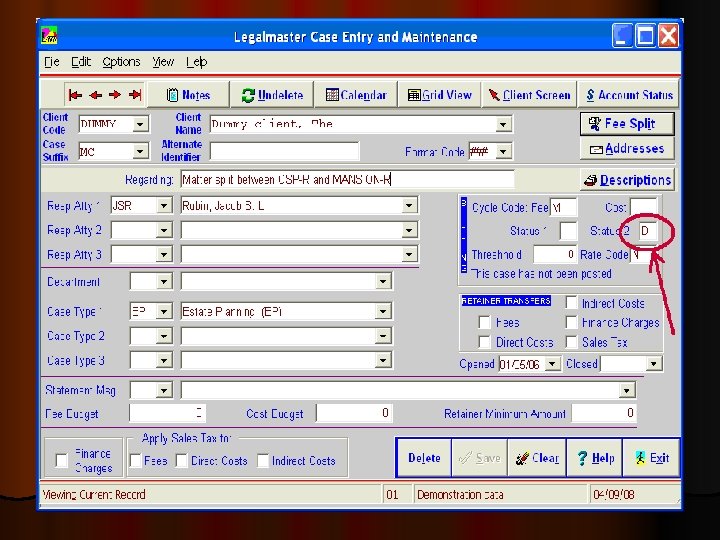Click the Alternate Identifier field
Image resolution: width=720 pixels, height=540 pixels.
[x=284, y=151]
